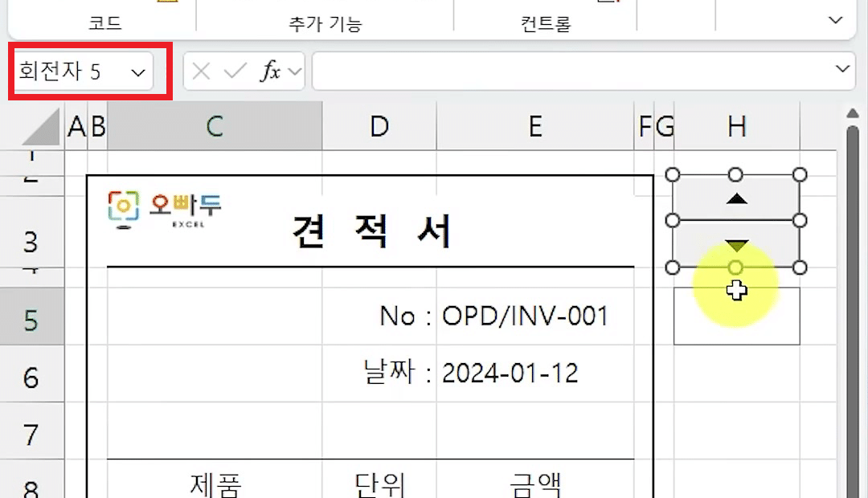The width and height of the screenshot is (868, 498).
Task: Open the Insert Function fx button
Action: pyautogui.click(x=270, y=71)
